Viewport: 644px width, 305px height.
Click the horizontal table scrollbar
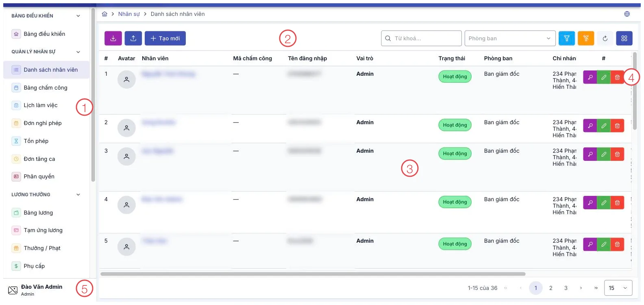(x=313, y=274)
